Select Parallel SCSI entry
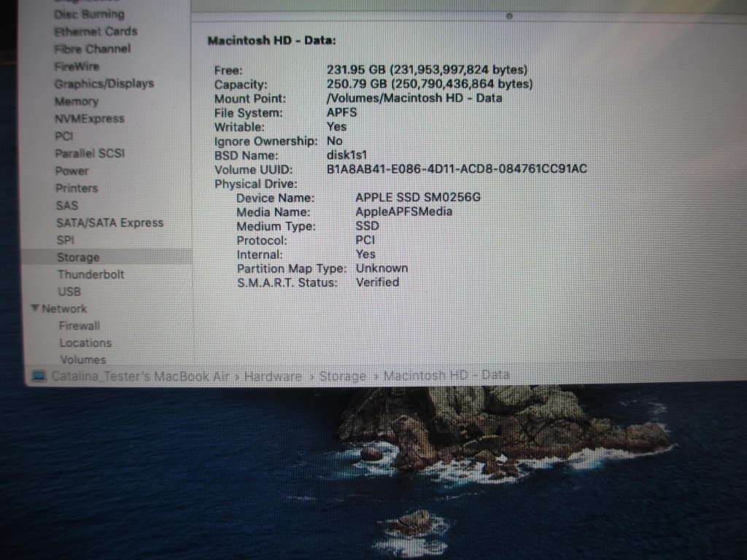The width and height of the screenshot is (747, 560). 90,153
